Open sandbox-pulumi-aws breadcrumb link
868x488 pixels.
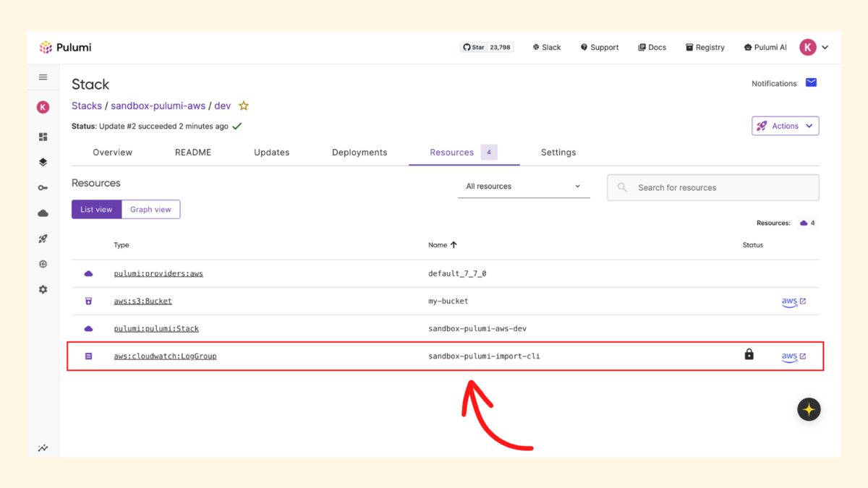[x=158, y=106]
